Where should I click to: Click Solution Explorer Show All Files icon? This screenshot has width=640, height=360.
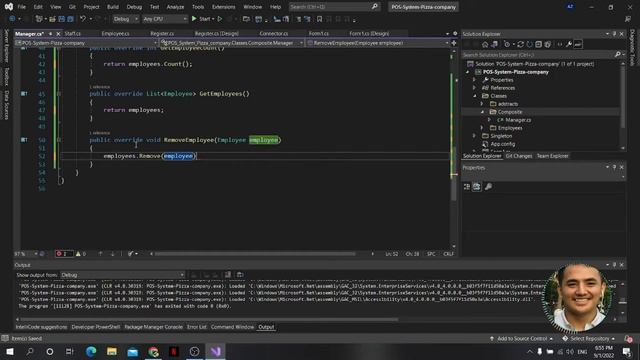coord(547,44)
